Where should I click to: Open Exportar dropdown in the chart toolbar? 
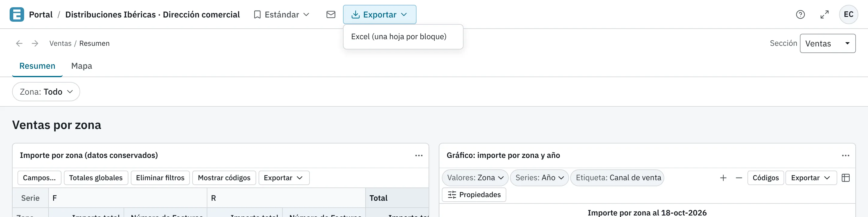tap(811, 178)
